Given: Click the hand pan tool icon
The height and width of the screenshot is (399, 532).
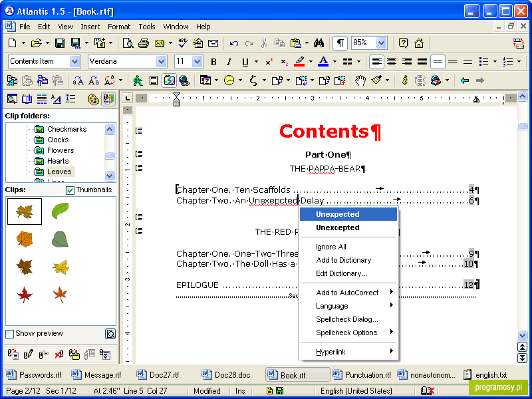Looking at the screenshot, I should (x=360, y=80).
